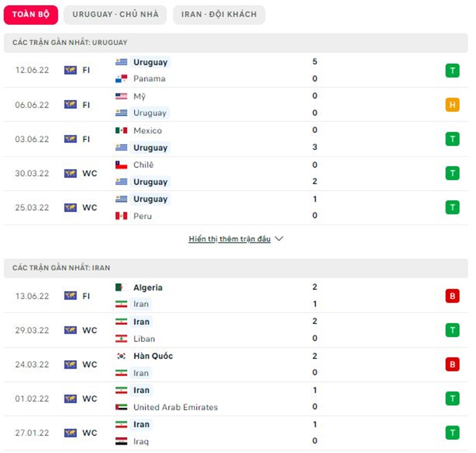Click green T badge for Uruguay-Panama match

point(452,70)
